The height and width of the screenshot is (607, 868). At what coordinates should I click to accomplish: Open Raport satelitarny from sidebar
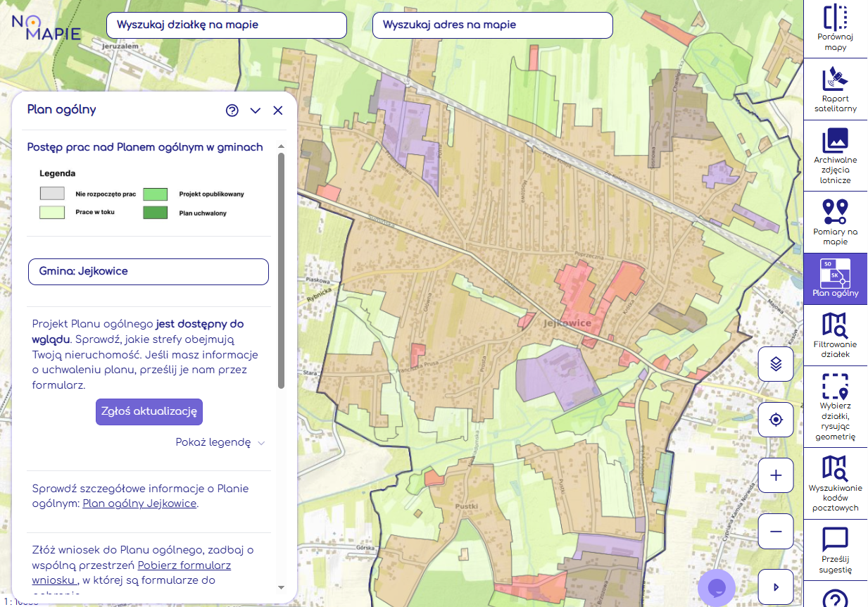point(835,89)
